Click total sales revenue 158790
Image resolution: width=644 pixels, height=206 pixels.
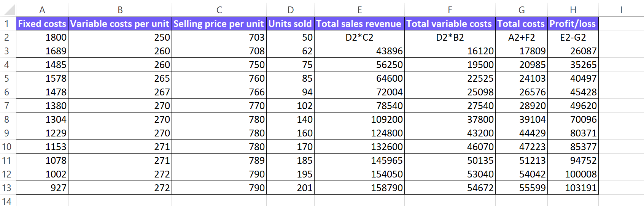[x=359, y=188]
